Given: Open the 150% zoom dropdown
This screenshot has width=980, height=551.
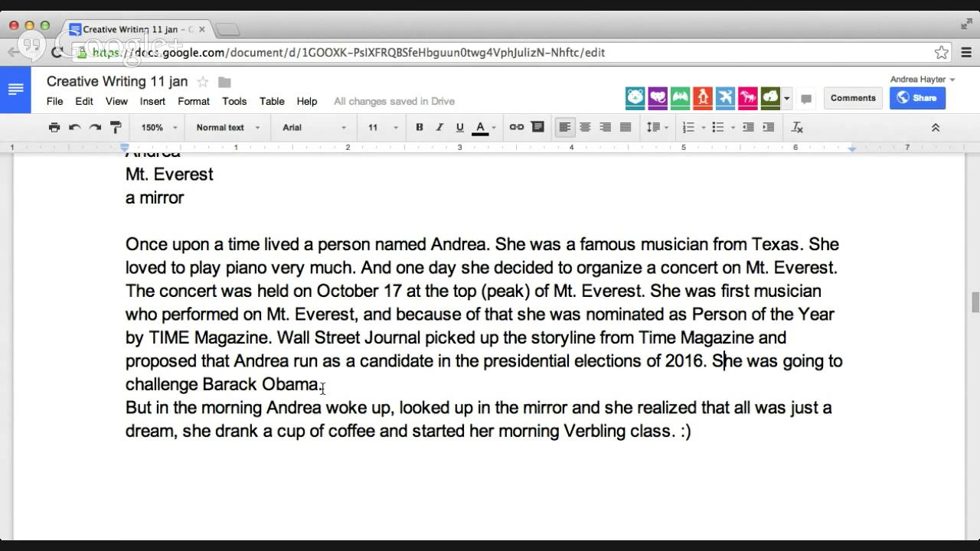Looking at the screenshot, I should click(x=159, y=128).
